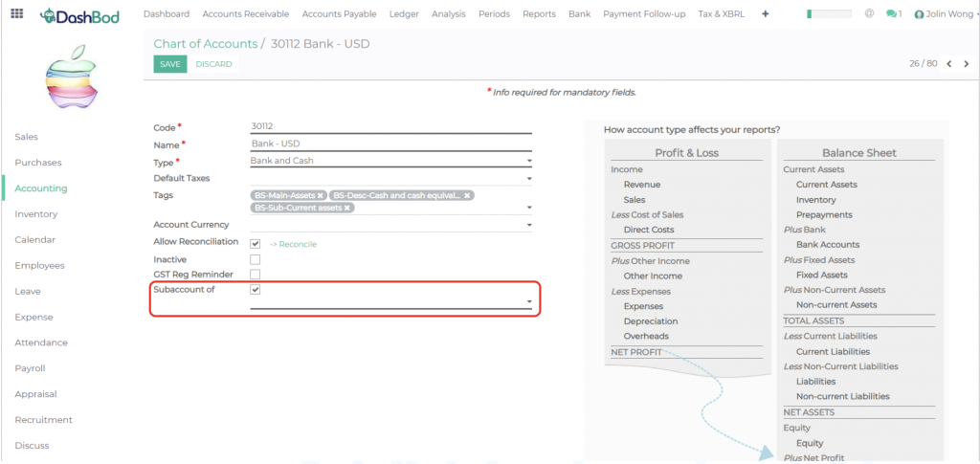Remove the BS-Main-Assets tag

[321, 195]
